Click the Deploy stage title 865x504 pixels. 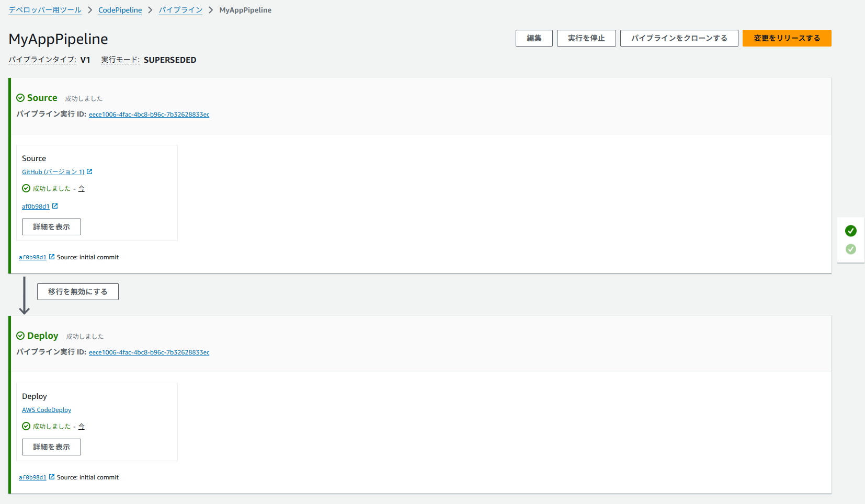43,336
